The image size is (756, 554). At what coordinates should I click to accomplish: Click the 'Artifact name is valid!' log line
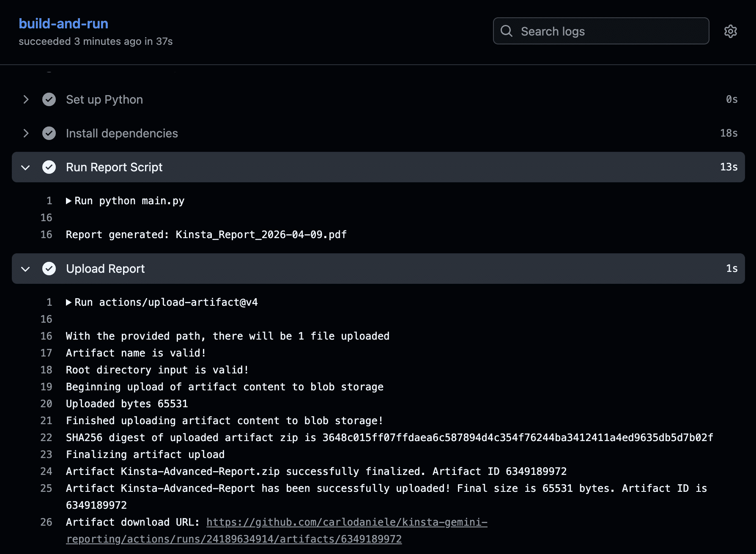(x=136, y=353)
